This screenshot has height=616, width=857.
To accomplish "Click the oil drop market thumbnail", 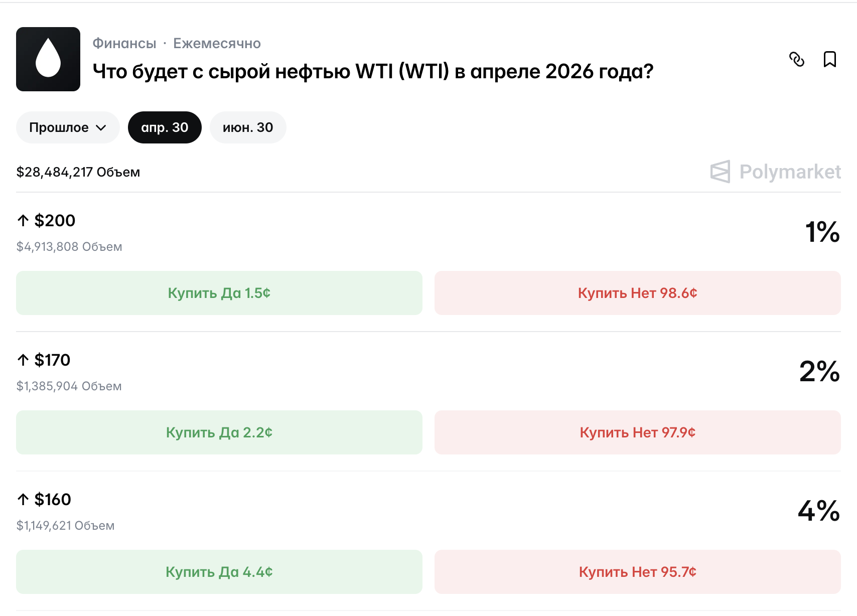I will coord(48,59).
